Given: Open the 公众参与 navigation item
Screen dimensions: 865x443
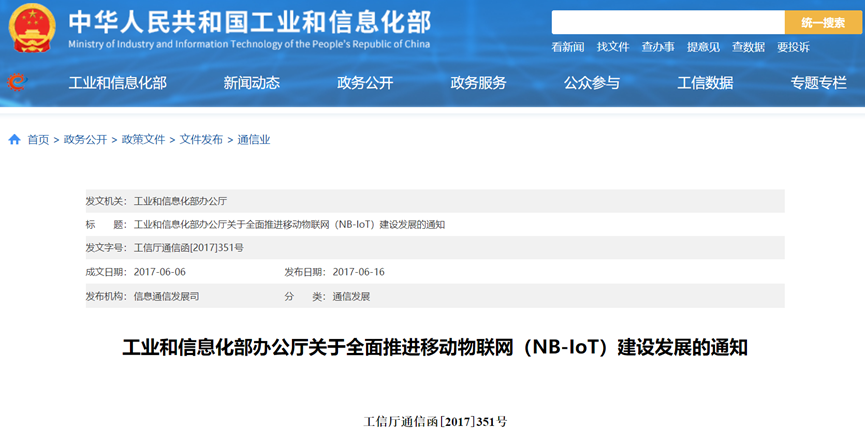Looking at the screenshot, I should pos(591,83).
